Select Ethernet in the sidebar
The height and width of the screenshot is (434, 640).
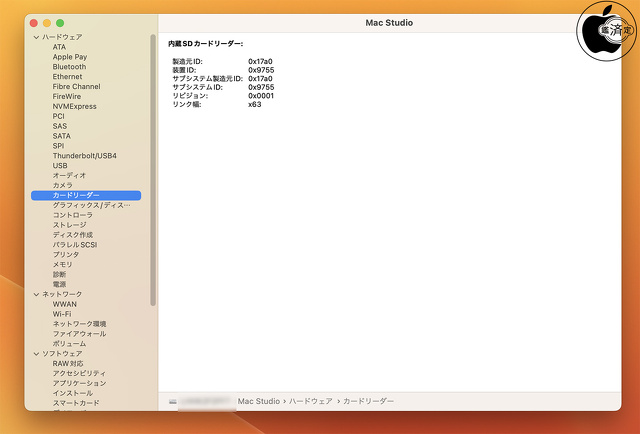click(x=67, y=77)
